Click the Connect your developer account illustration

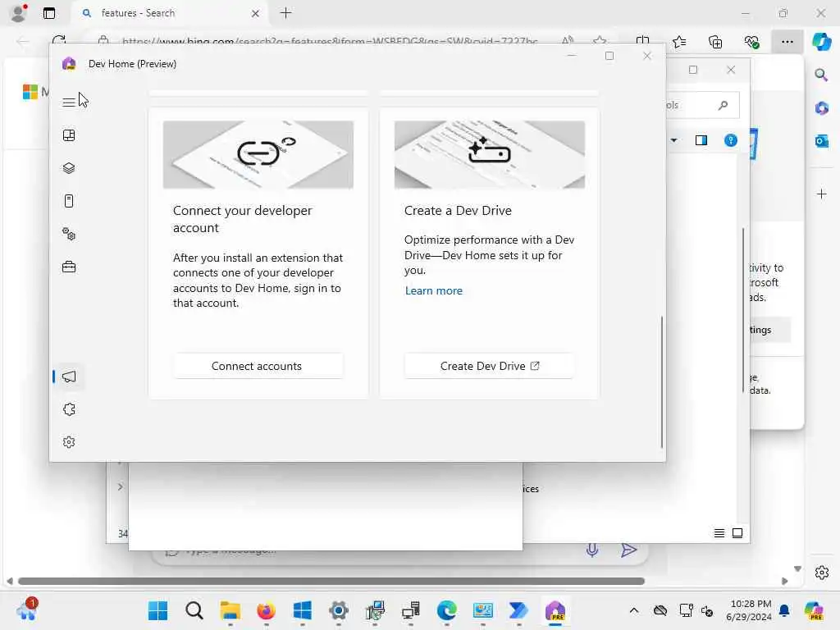pos(258,155)
